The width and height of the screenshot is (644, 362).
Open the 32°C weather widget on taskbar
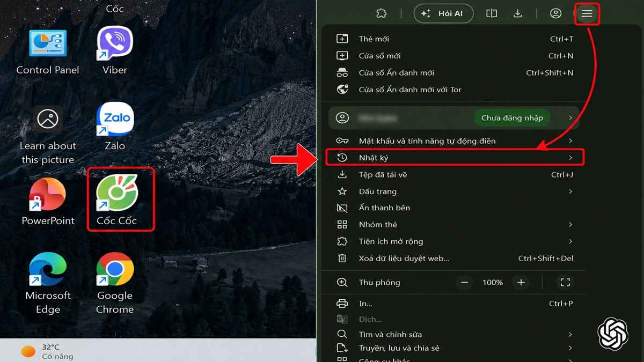[47, 351]
